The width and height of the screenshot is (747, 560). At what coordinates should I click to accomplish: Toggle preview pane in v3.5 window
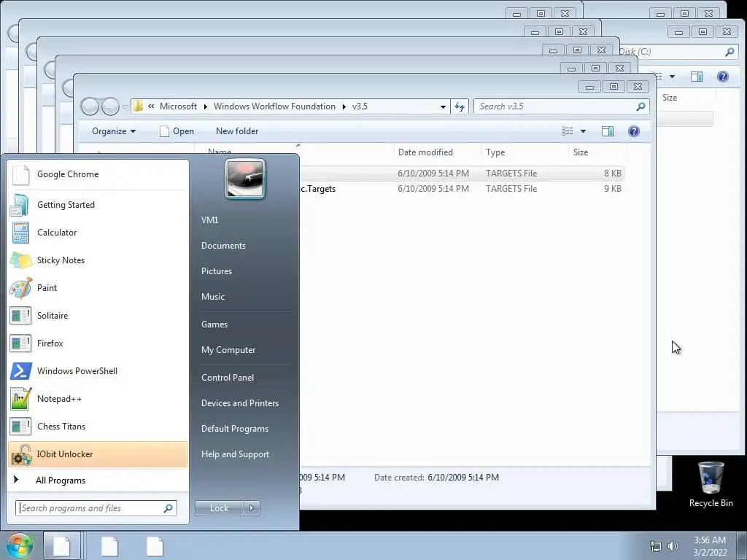(x=608, y=131)
